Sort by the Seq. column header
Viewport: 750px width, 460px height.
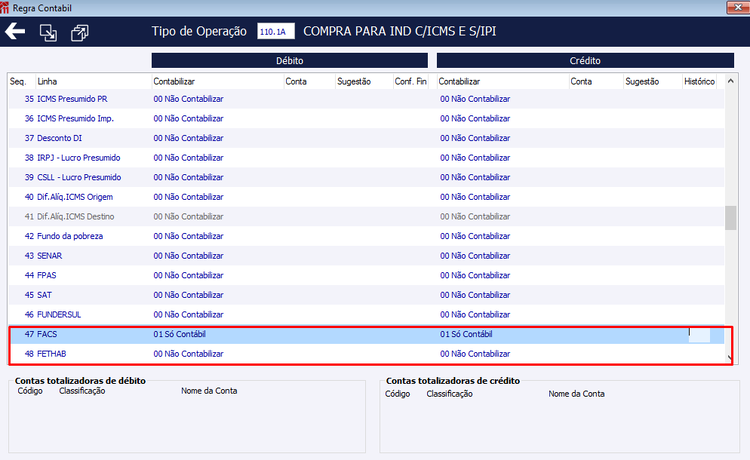(x=18, y=81)
